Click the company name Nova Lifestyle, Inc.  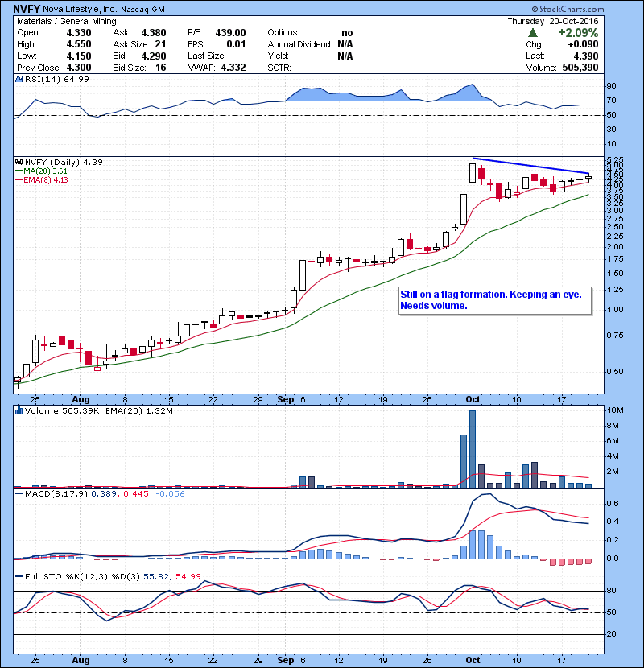pos(80,9)
